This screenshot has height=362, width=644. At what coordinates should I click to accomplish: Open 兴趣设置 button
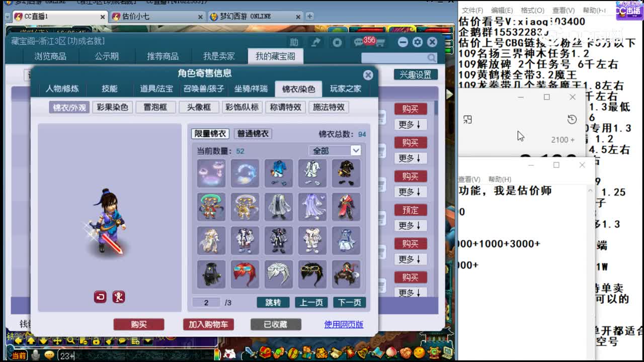[416, 75]
